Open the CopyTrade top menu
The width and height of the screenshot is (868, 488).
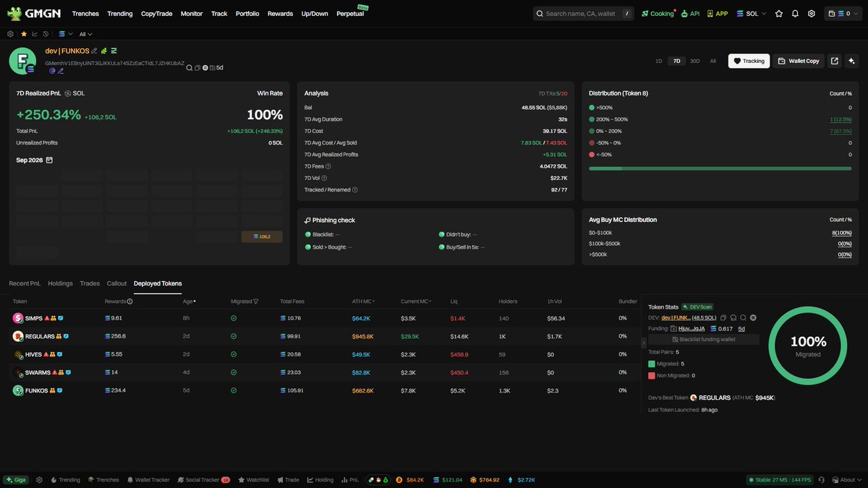[x=157, y=14]
